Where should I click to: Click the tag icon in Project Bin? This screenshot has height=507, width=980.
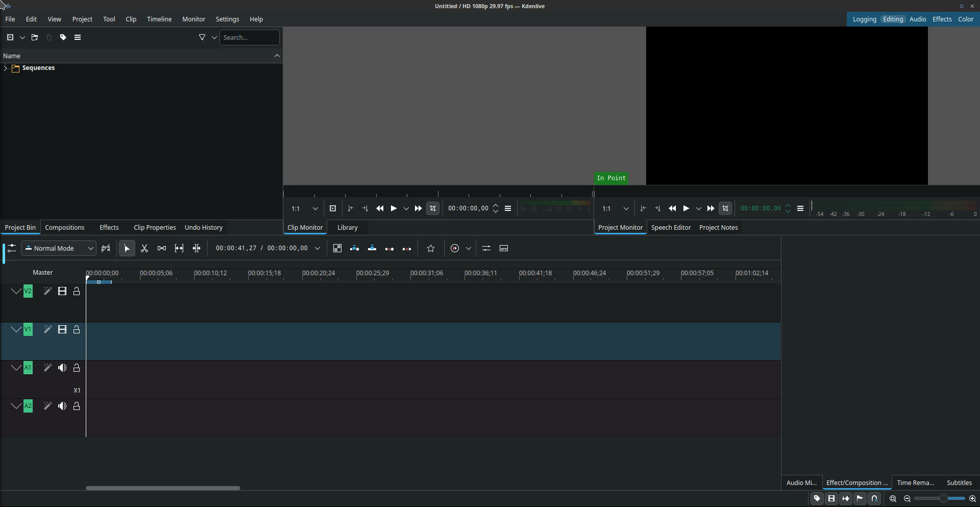pos(63,37)
